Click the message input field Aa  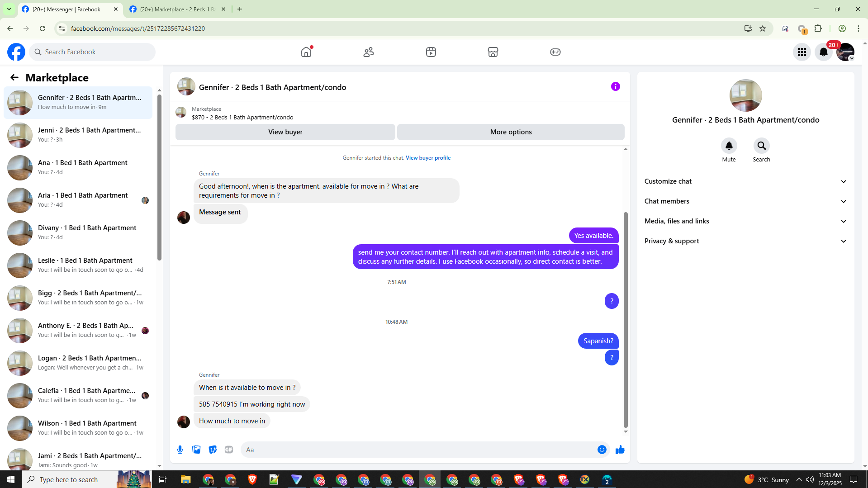point(418,450)
